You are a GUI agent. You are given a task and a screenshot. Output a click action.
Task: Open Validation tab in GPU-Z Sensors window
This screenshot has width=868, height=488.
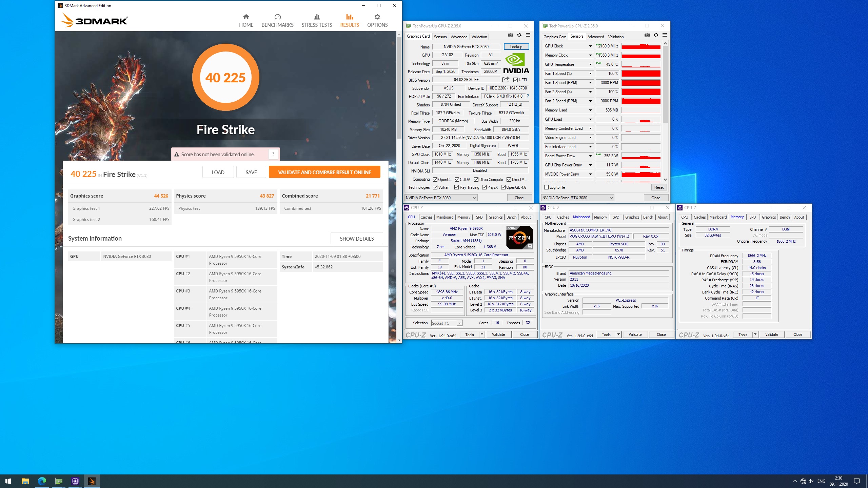(x=616, y=37)
